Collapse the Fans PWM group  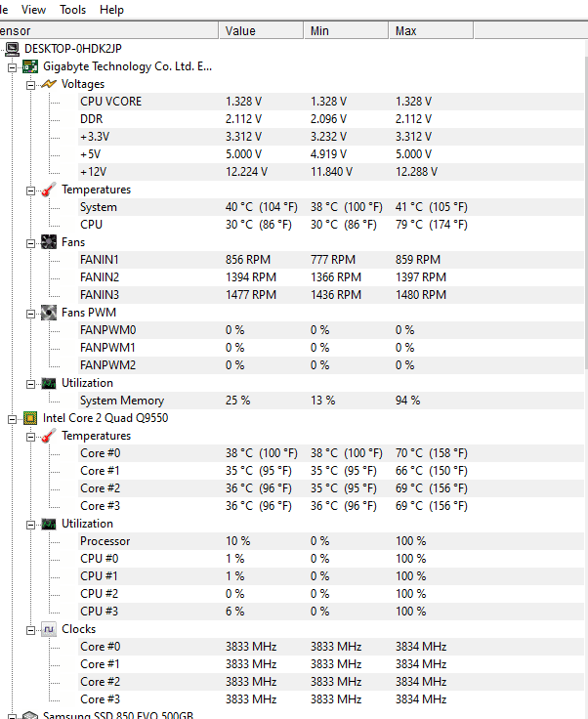coord(31,313)
